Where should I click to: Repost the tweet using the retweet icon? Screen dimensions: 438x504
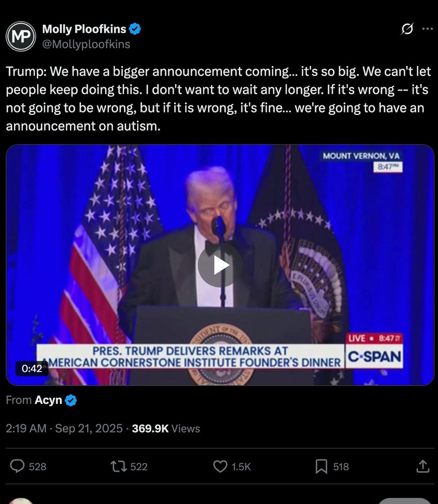pyautogui.click(x=119, y=466)
